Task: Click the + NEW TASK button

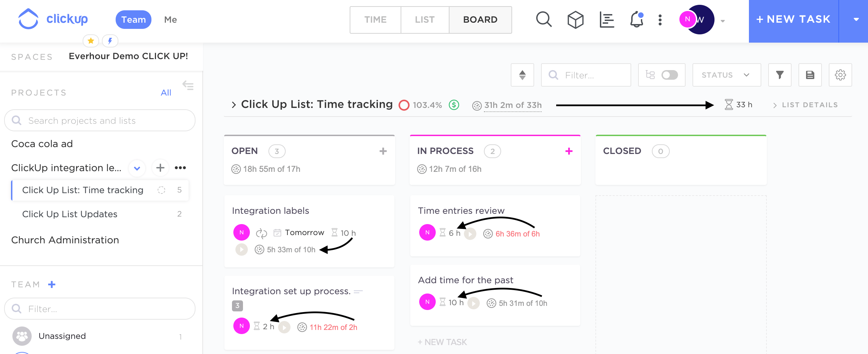Action: pos(793,20)
